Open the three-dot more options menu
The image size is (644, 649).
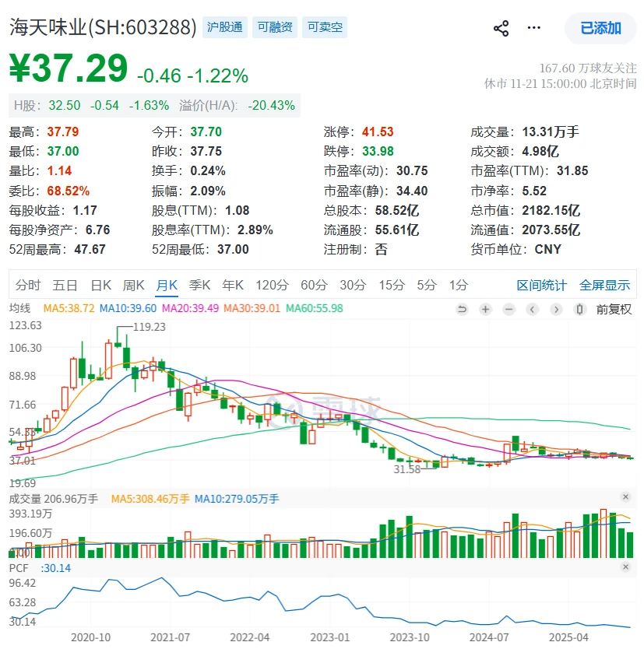coord(534,28)
